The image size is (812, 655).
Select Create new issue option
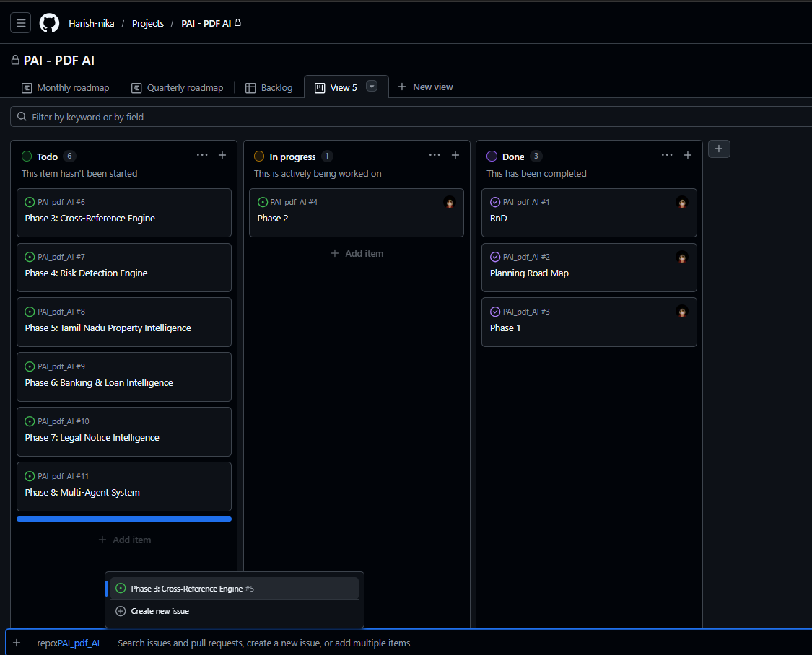[x=235, y=611]
